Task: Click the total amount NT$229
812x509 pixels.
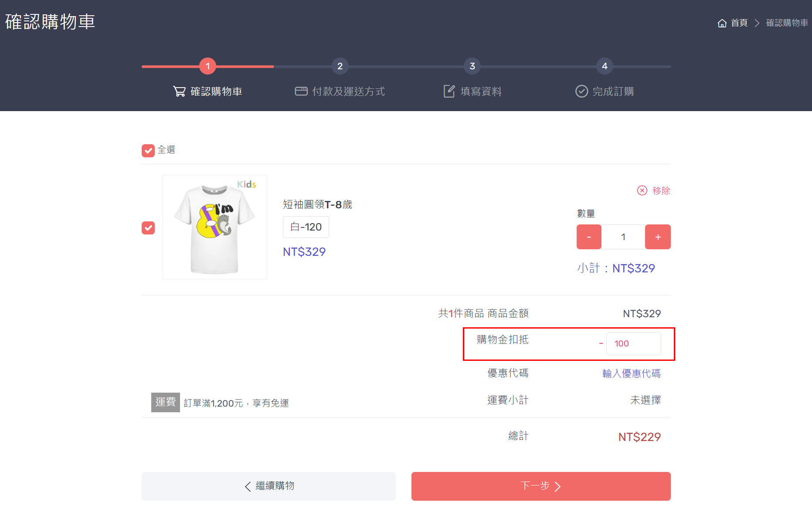Action: point(639,437)
